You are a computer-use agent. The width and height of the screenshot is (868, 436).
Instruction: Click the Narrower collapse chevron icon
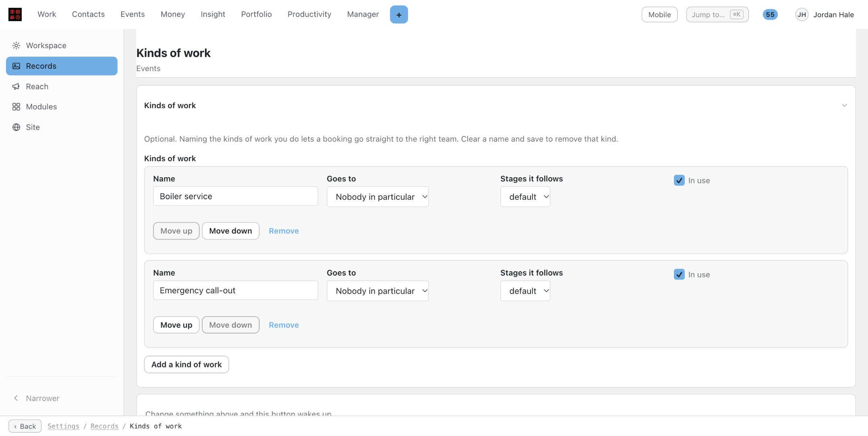(x=16, y=398)
